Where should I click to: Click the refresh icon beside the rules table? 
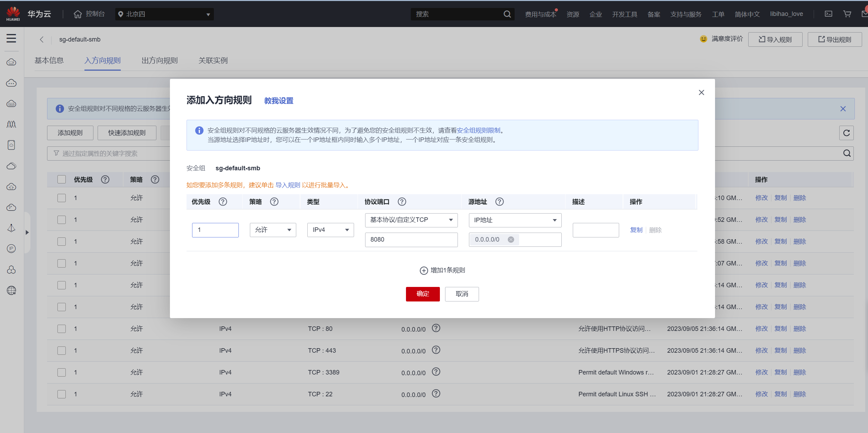(846, 133)
